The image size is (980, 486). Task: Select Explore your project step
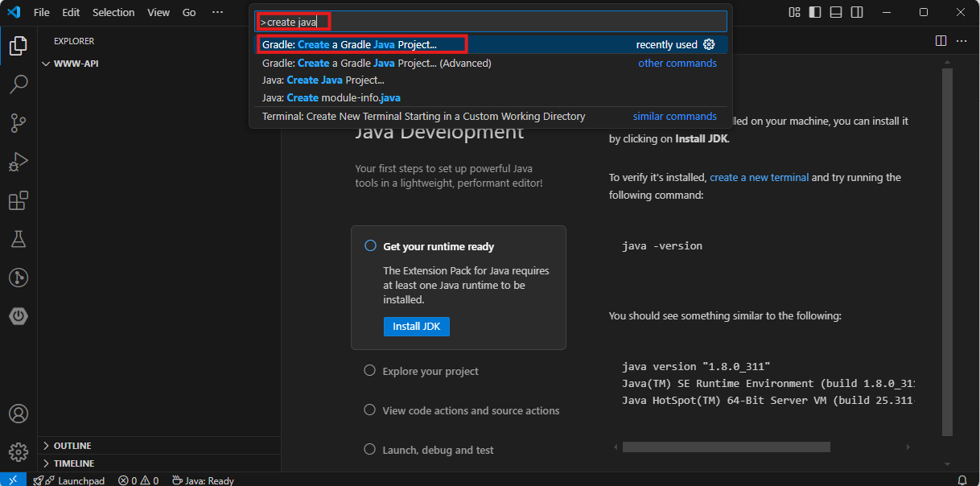coord(430,371)
